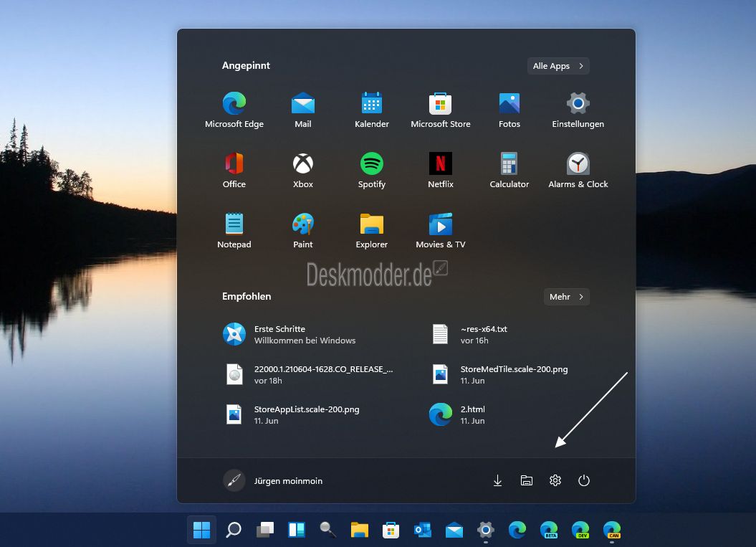Open Settings gear beside the power button
This screenshot has height=547, width=756.
coord(555,480)
